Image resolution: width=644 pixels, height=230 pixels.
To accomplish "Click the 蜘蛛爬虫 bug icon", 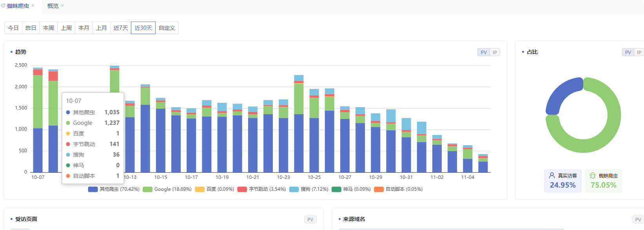I will [x=593, y=175].
